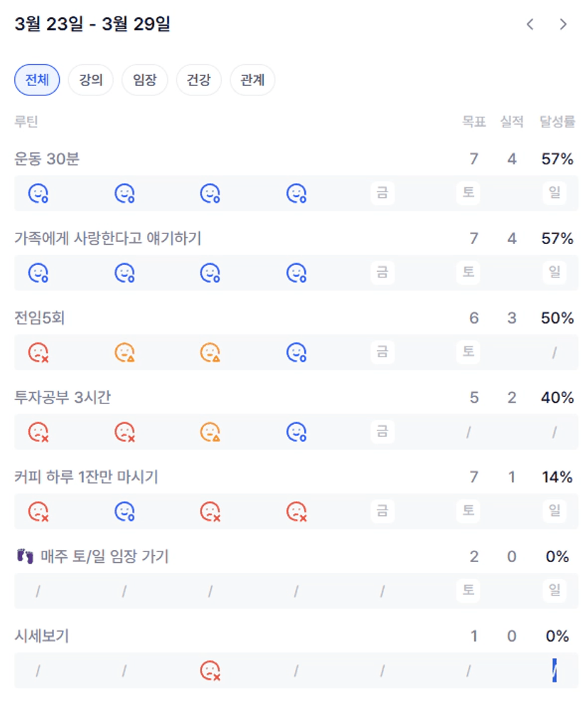Select the 전체 filter tab
The image size is (588, 713).
click(37, 80)
